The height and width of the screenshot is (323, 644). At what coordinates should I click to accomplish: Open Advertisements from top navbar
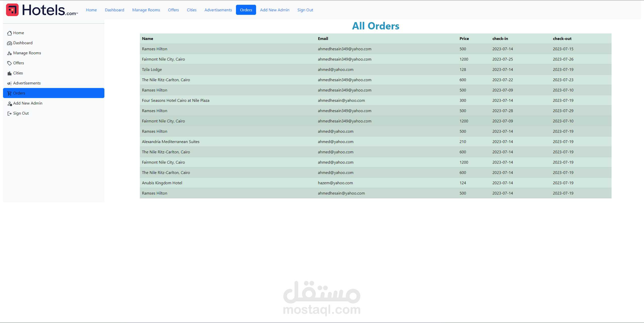tap(218, 10)
